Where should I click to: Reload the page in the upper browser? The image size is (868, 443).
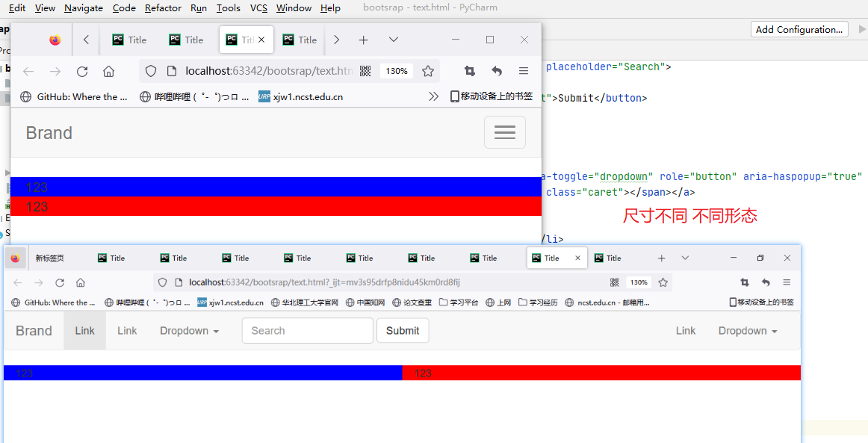82,71
